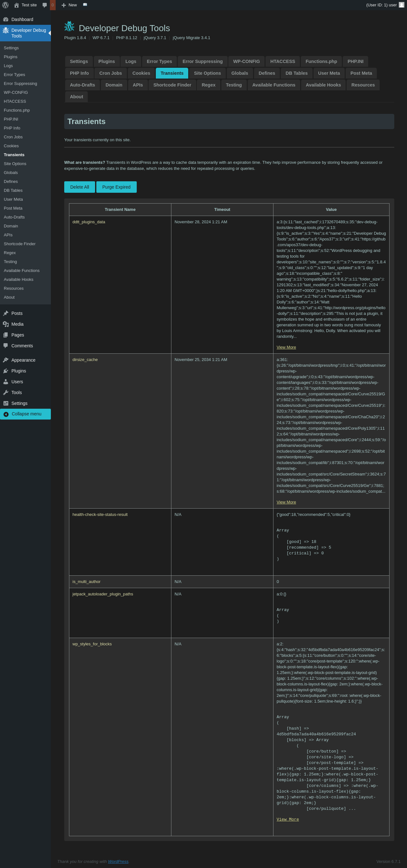Follow the WordPress footer link
The height and width of the screenshot is (868, 407).
click(x=118, y=861)
